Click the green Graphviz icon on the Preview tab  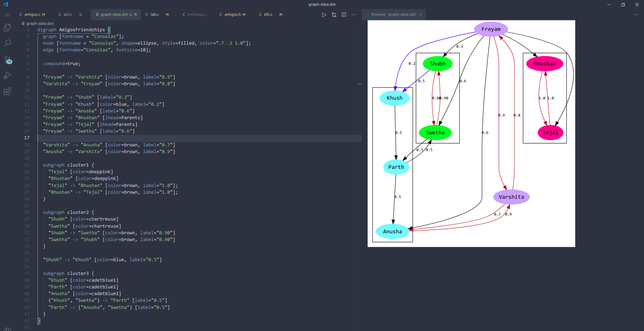point(367,14)
